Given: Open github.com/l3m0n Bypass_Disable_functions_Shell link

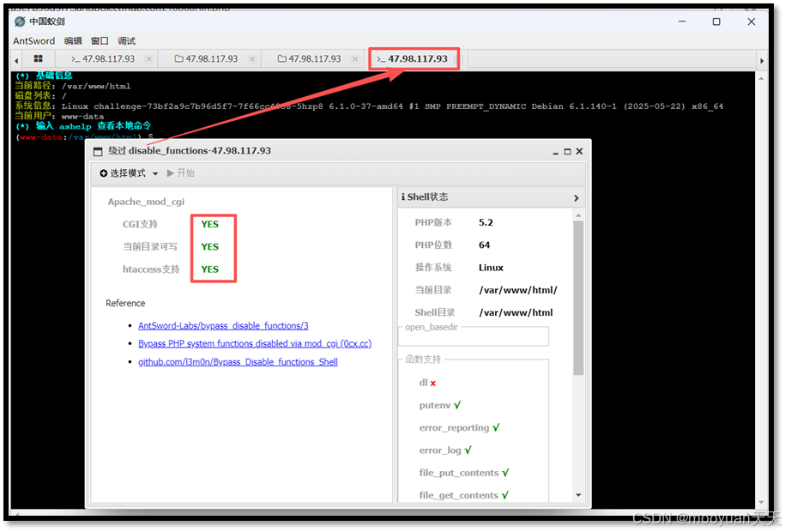Looking at the screenshot, I should point(238,362).
